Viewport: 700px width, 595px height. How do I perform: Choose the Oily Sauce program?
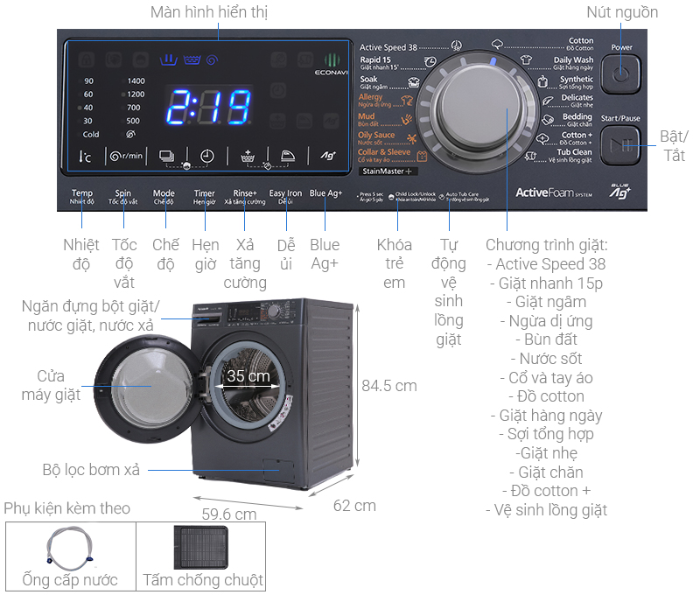click(377, 138)
